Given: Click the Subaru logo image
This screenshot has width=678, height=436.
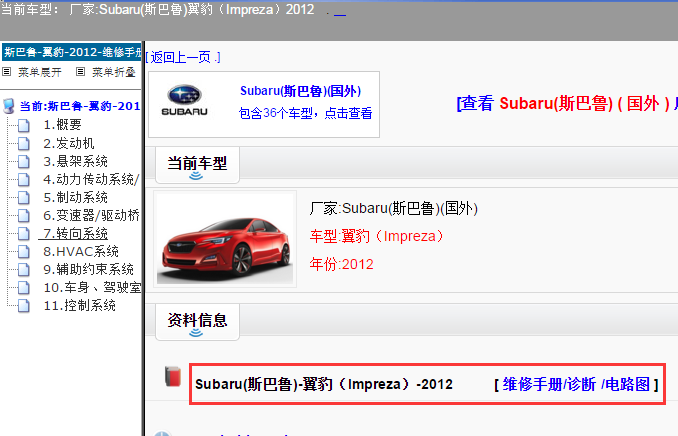Looking at the screenshot, I should tap(185, 100).
